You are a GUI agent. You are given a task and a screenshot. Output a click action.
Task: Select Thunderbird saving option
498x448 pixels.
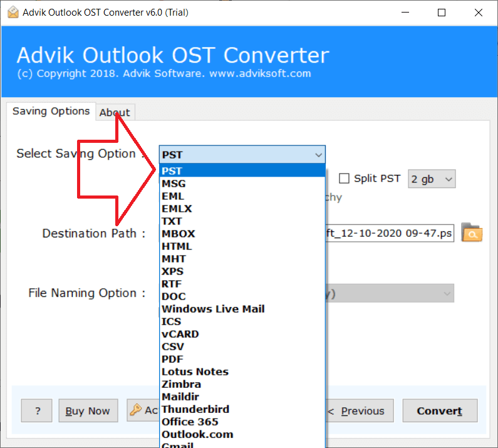[242, 409]
